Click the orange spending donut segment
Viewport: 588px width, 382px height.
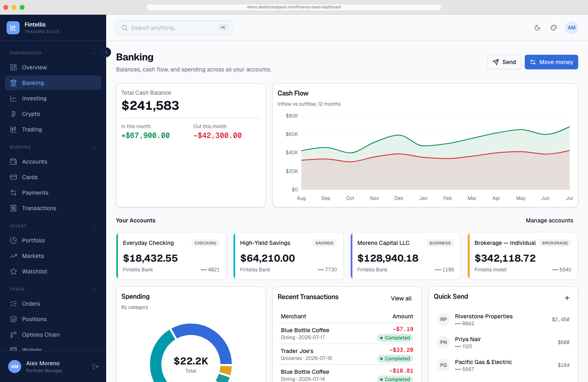coord(225,370)
